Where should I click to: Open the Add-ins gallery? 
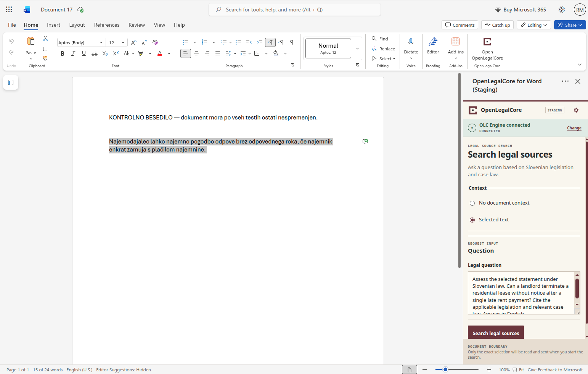(456, 48)
